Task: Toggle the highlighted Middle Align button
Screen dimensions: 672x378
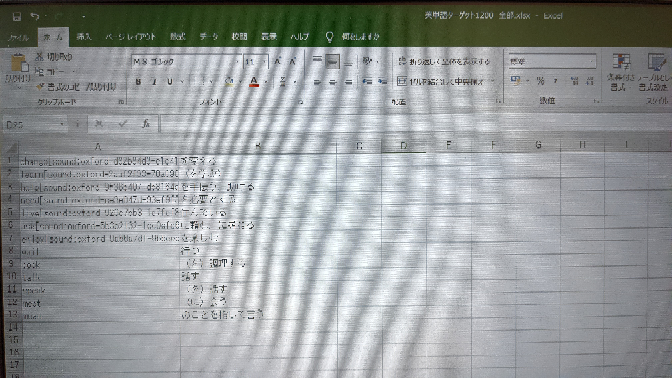Action: point(333,61)
